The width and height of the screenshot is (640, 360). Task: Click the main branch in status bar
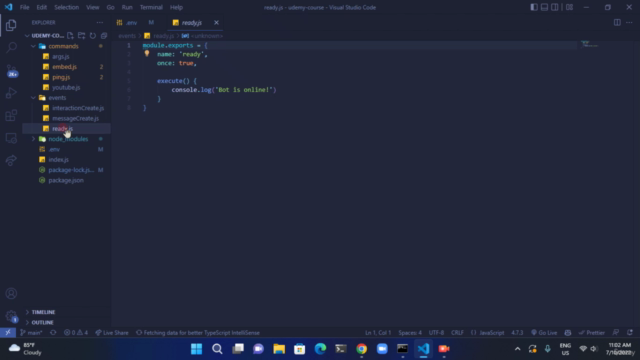click(x=31, y=333)
